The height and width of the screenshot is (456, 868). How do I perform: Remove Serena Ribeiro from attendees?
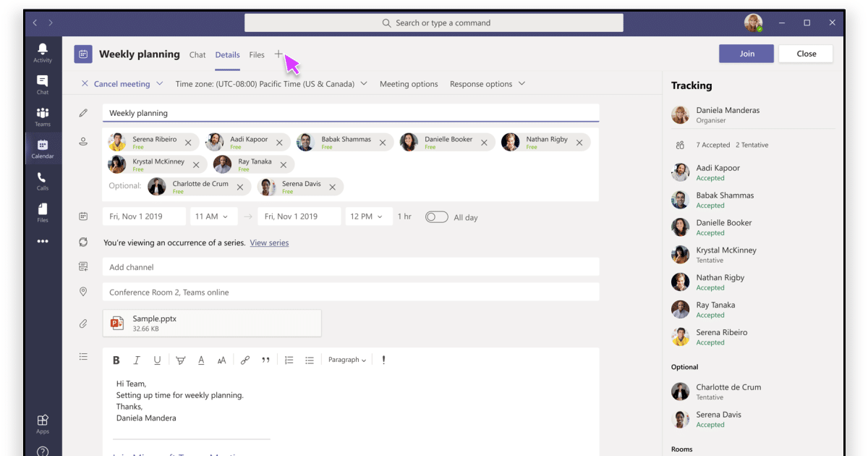tap(188, 143)
